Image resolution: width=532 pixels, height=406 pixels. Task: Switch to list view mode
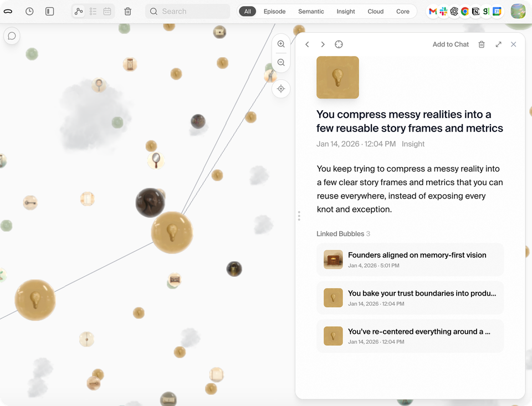click(93, 11)
